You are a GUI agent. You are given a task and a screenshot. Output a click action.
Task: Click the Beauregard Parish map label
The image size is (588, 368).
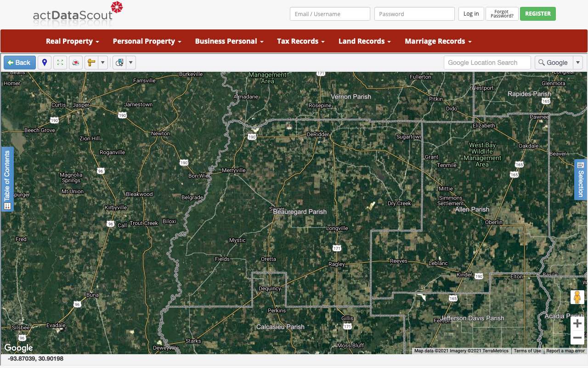tap(300, 212)
